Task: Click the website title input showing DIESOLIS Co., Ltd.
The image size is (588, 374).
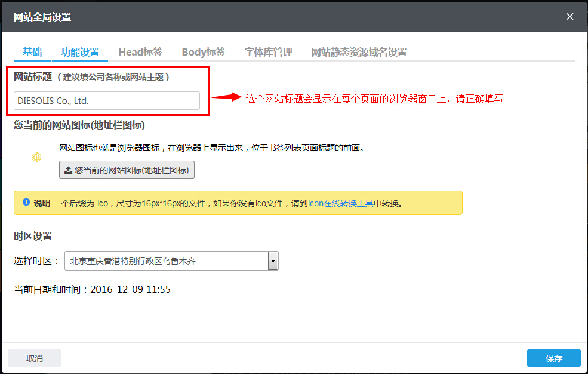Action: (106, 100)
